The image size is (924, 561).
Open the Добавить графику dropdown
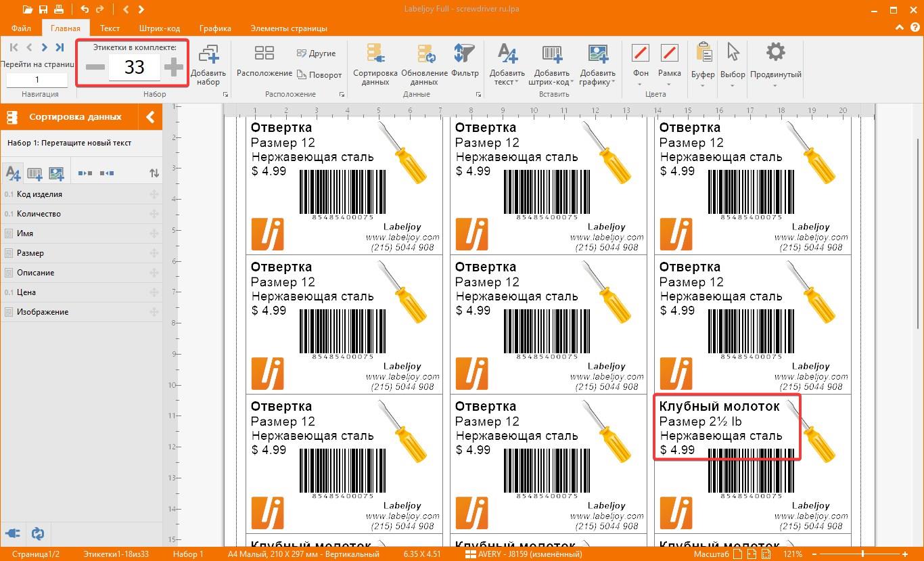[x=597, y=64]
